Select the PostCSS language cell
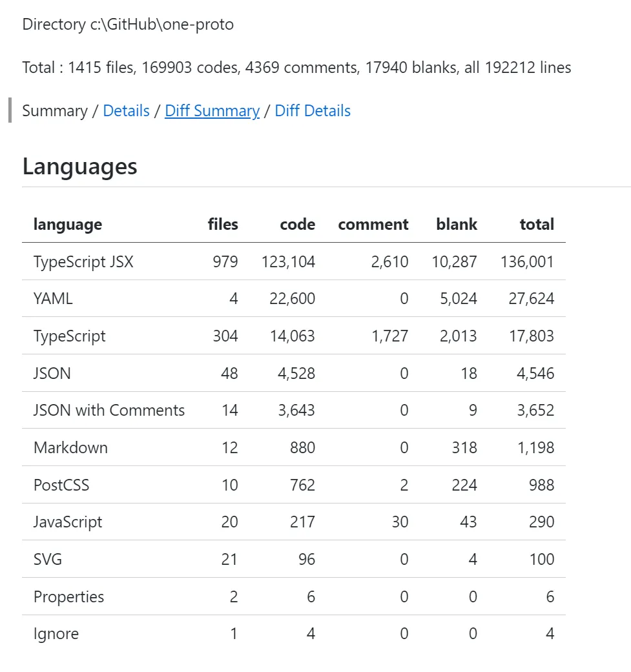This screenshot has width=631, height=672. [61, 485]
